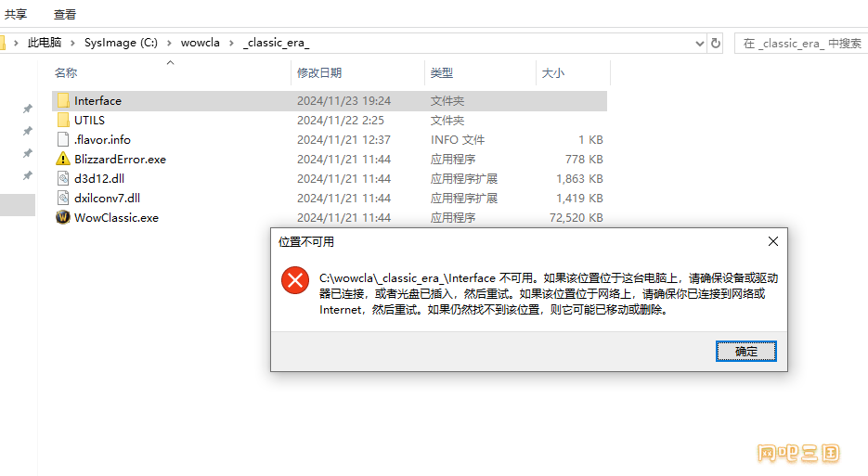Click _classic_era_ in the breadcrumb path
This screenshot has height=476, width=868.
(277, 43)
